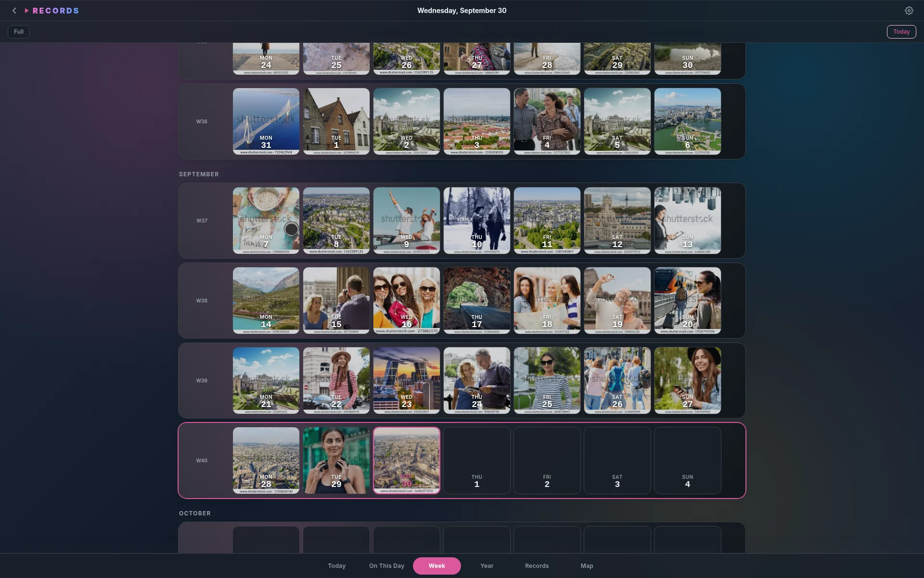924x578 pixels.
Task: Open the Mon 28 city aerial photo
Action: click(x=266, y=460)
